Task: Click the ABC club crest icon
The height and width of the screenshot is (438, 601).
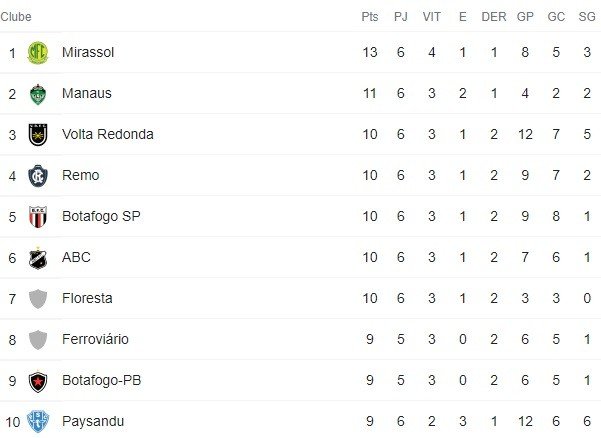Action: point(38,257)
